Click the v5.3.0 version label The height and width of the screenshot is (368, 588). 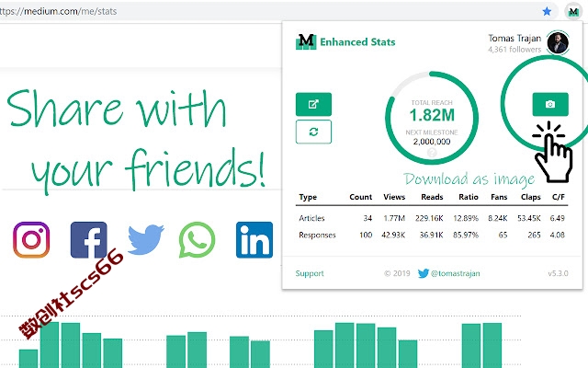pyautogui.click(x=558, y=273)
